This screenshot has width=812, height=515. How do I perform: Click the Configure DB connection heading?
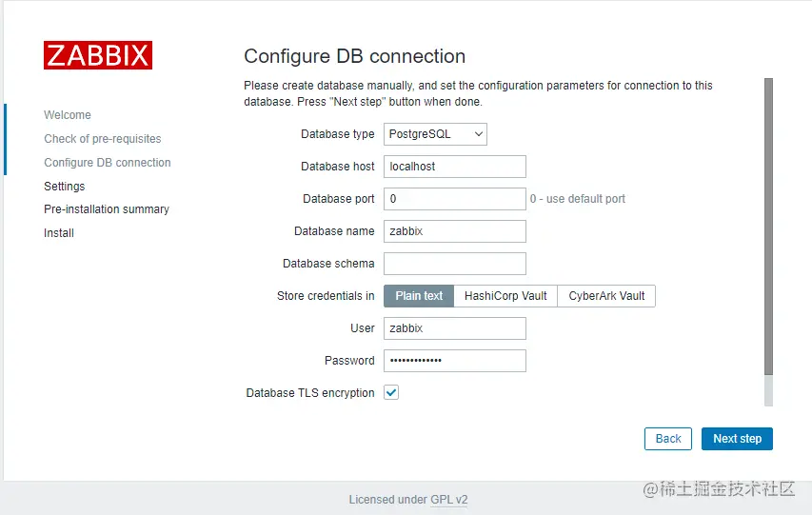pyautogui.click(x=355, y=56)
